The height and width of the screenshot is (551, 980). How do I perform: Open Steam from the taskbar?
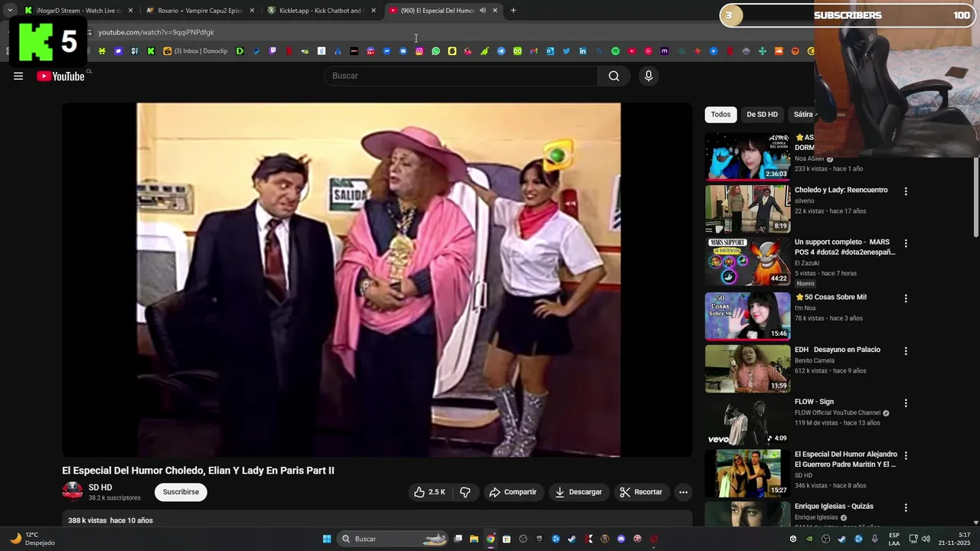point(571,539)
